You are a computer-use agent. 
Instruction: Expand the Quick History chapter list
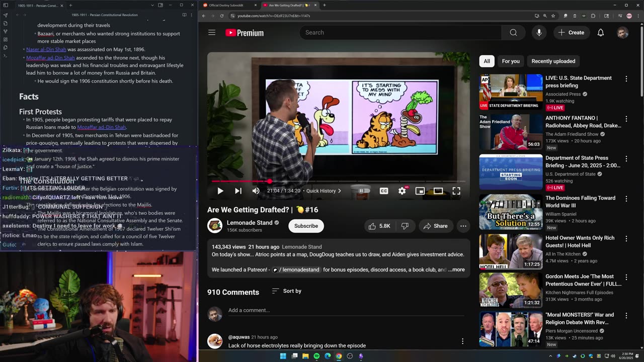(x=324, y=191)
